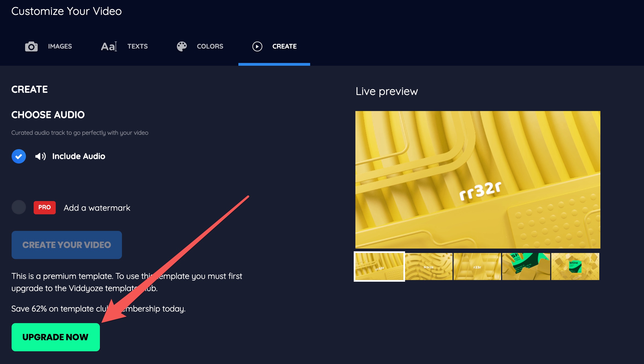Click the large live preview image

[x=478, y=180]
